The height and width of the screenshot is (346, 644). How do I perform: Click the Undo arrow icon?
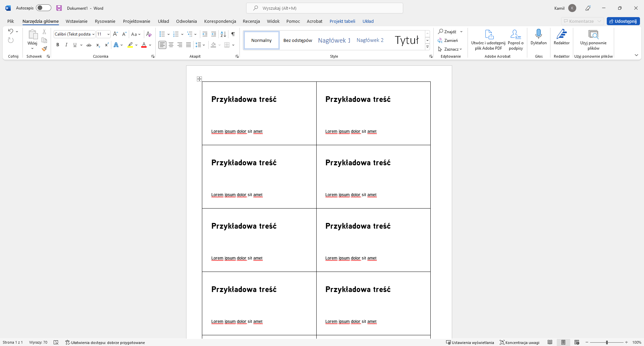click(x=11, y=32)
